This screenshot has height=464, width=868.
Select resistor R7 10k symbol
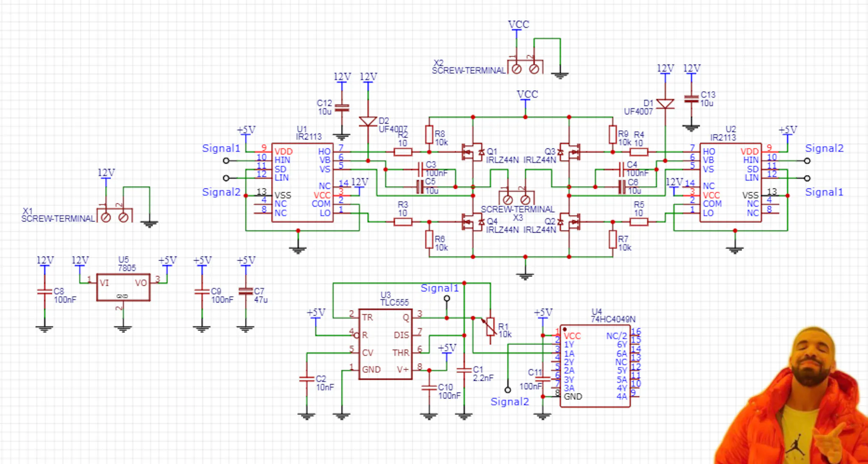pos(613,239)
